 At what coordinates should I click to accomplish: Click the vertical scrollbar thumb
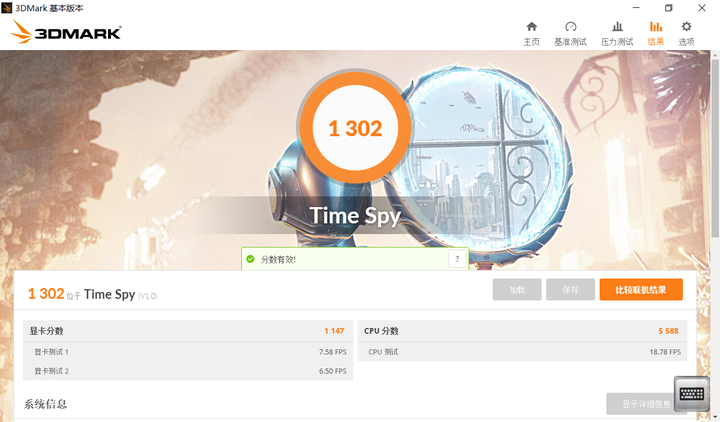pyautogui.click(x=715, y=148)
